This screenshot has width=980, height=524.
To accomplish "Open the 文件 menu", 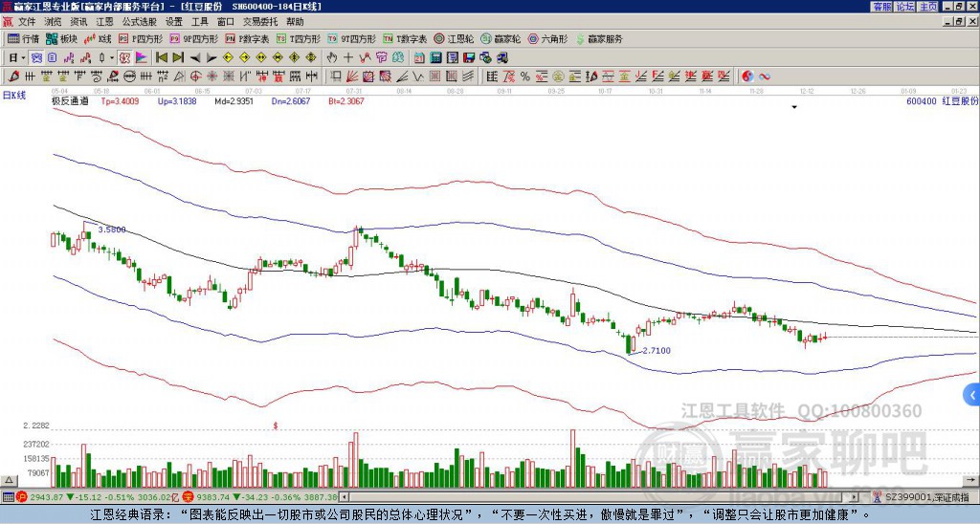I will tap(27, 22).
